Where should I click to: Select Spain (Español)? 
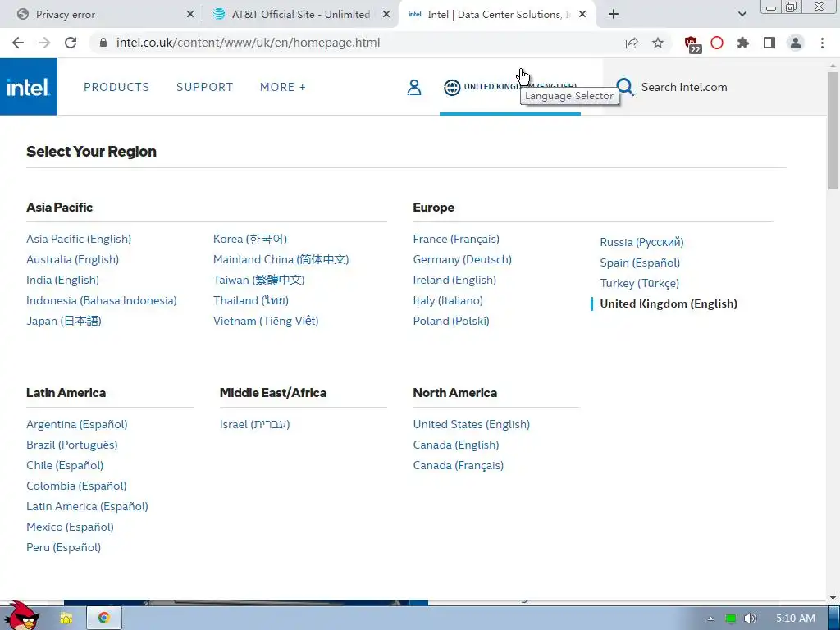click(640, 262)
